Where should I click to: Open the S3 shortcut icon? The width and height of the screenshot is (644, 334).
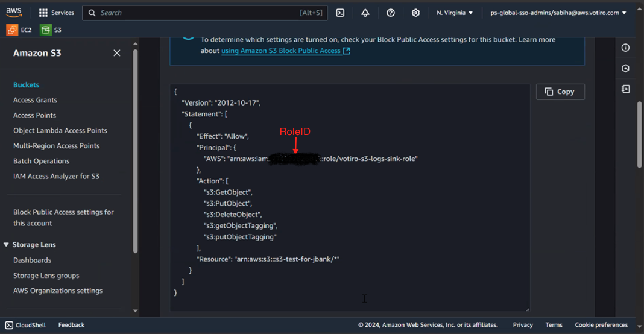(51, 30)
